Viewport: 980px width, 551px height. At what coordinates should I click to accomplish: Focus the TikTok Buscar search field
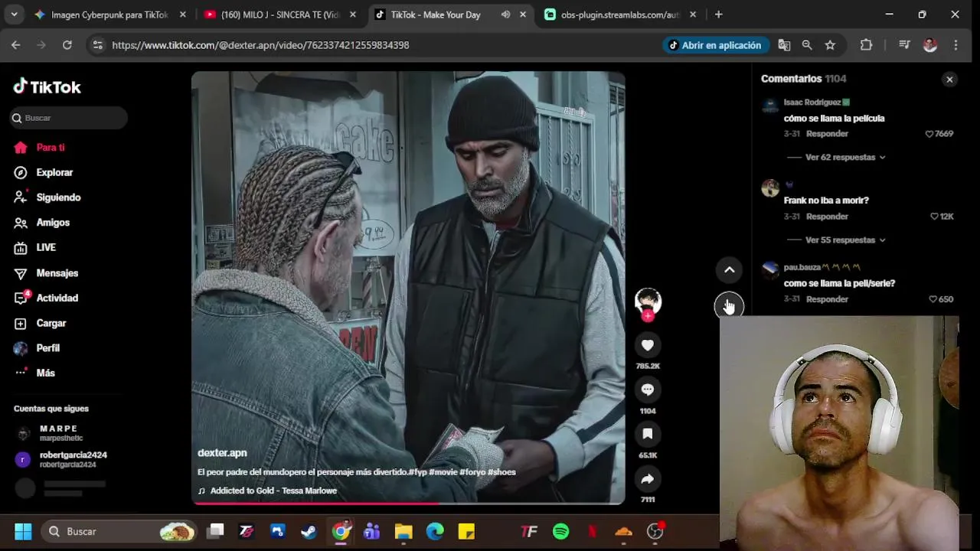[69, 118]
